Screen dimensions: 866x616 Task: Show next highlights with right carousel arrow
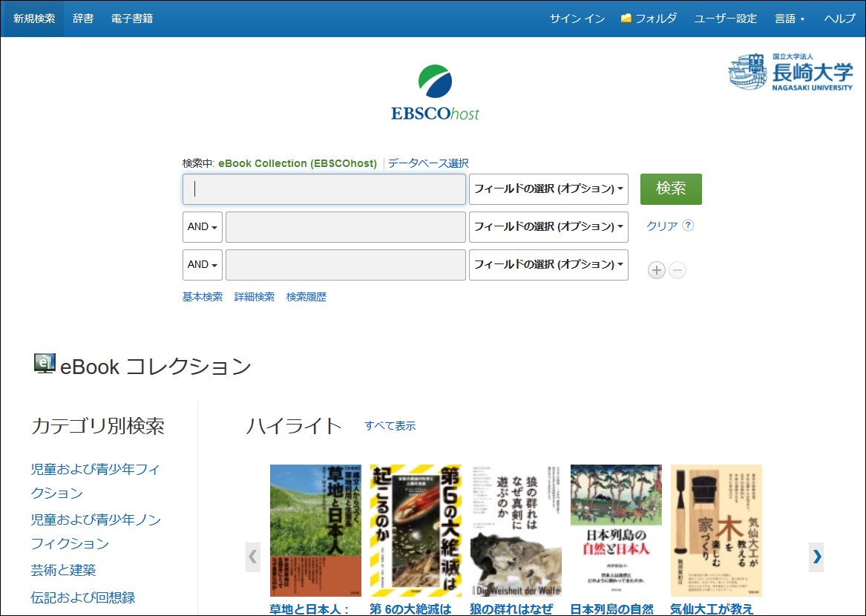click(816, 557)
